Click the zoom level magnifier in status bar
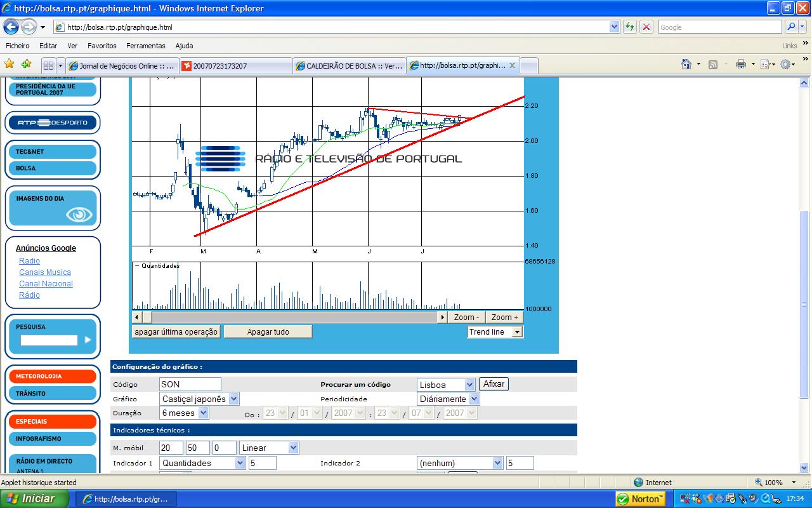The height and width of the screenshot is (508, 812). (757, 483)
